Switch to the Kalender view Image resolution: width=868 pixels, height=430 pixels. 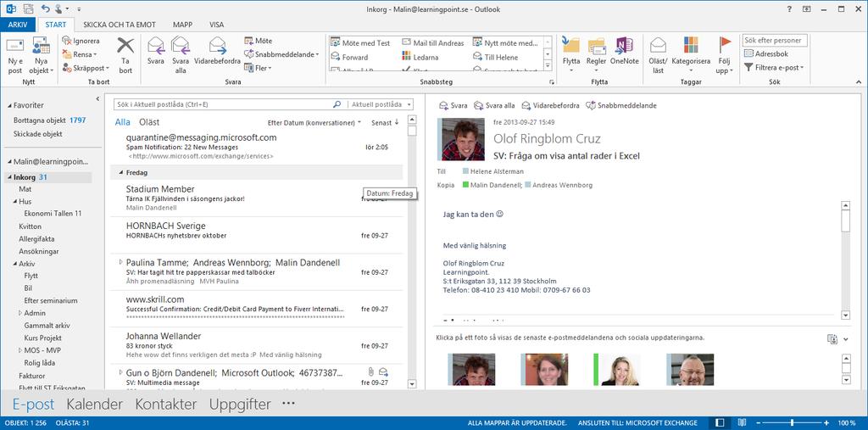click(95, 405)
